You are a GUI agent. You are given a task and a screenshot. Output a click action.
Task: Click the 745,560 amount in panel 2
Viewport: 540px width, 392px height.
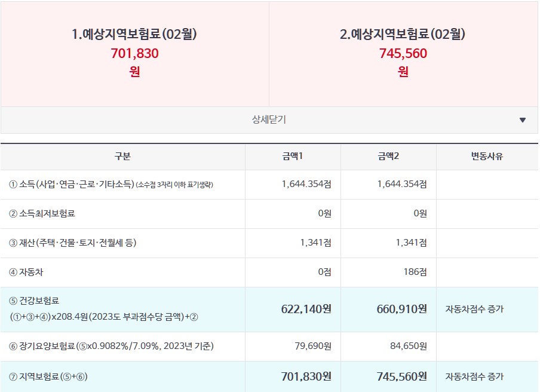click(x=403, y=53)
